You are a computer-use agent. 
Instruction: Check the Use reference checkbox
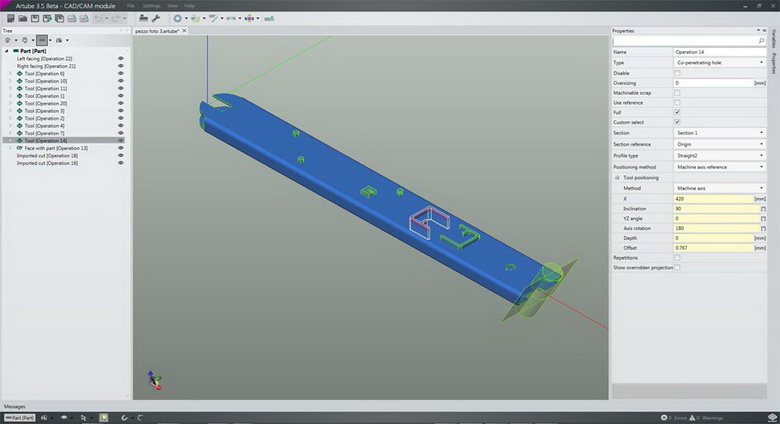coord(677,103)
